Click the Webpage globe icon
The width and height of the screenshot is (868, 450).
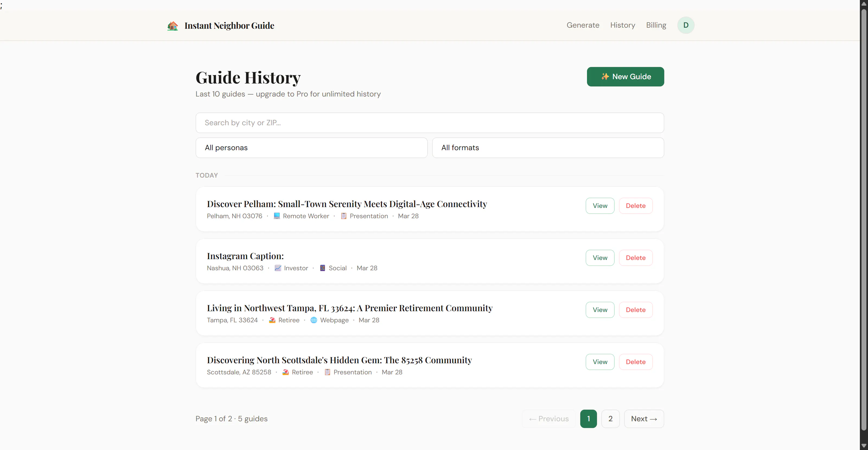[x=314, y=320]
